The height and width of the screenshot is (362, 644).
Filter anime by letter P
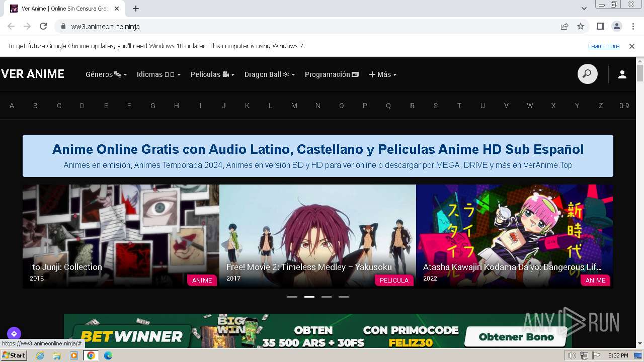365,106
